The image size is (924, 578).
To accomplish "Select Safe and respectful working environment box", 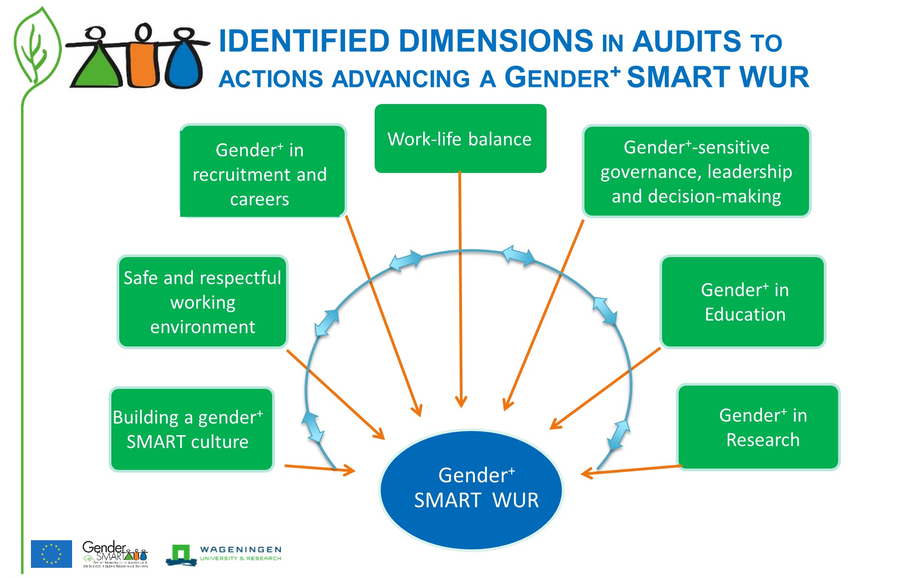I will [202, 302].
